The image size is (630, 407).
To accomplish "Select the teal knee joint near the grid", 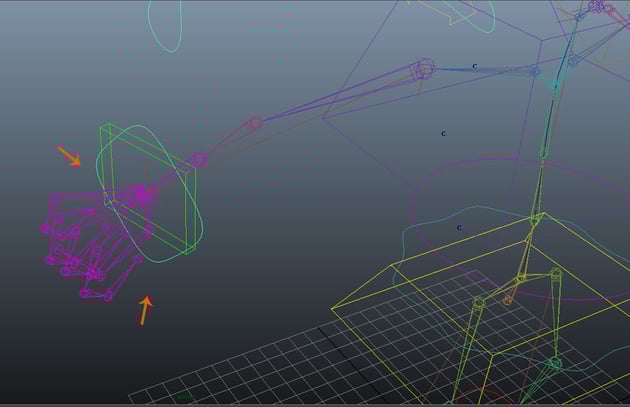I will click(554, 364).
